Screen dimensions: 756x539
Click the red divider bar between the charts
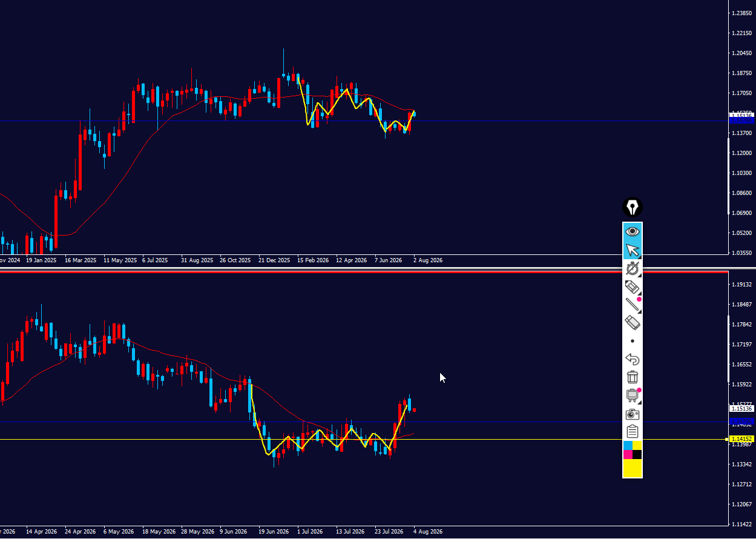pos(363,272)
